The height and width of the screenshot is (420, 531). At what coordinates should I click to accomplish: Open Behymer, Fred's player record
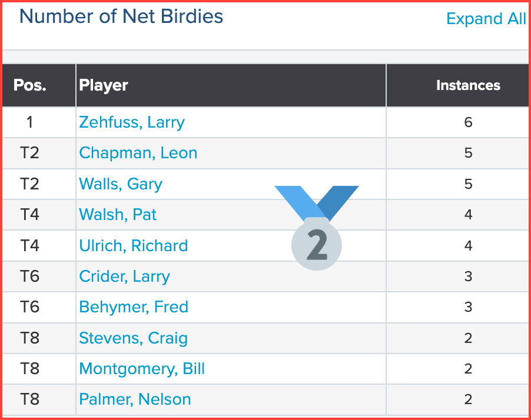pyautogui.click(x=133, y=307)
